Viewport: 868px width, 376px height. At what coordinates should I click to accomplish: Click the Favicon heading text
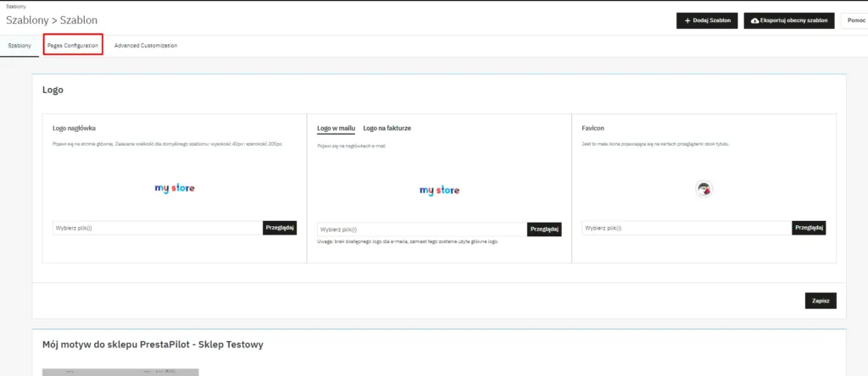(x=593, y=128)
